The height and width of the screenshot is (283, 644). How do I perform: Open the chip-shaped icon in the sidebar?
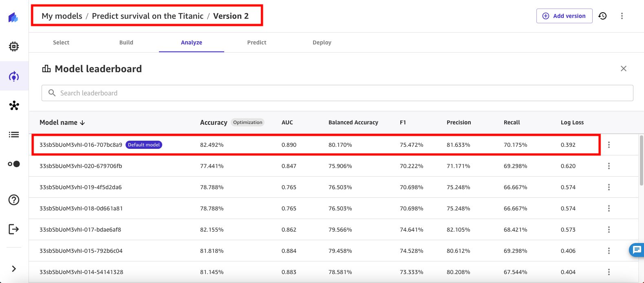(x=14, y=46)
